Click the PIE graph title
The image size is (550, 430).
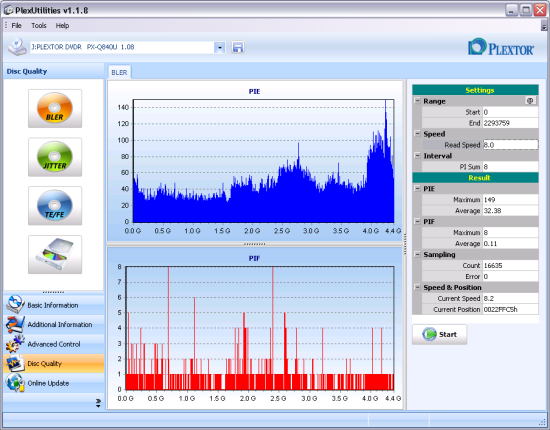(254, 92)
